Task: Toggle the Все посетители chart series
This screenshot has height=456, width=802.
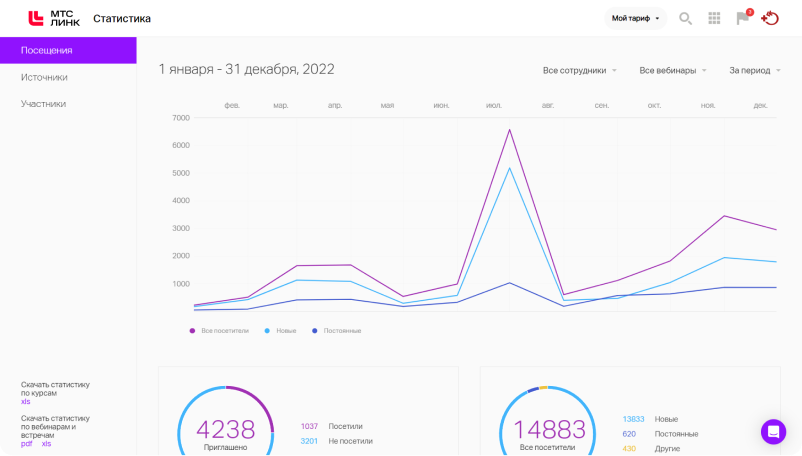Action: pyautogui.click(x=219, y=331)
